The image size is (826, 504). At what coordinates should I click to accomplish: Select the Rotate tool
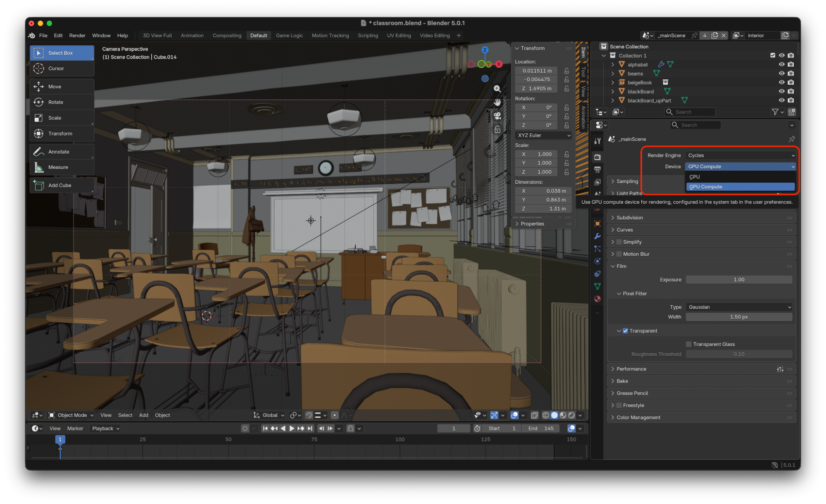pos(55,102)
